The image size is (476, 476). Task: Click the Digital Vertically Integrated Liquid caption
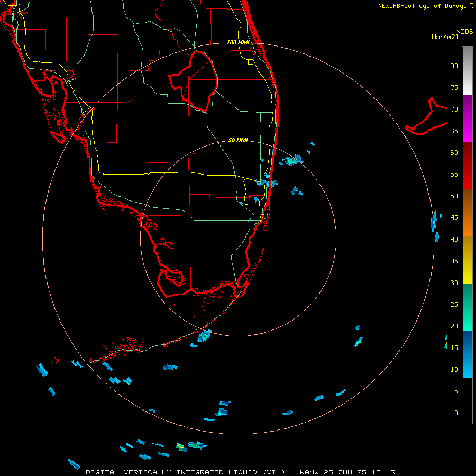pyautogui.click(x=185, y=472)
